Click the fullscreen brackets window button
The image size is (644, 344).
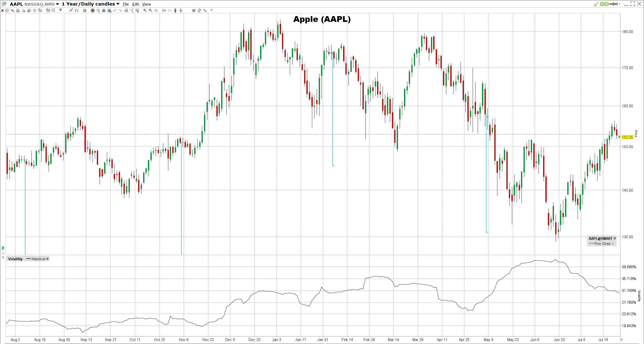pyautogui.click(x=633, y=4)
